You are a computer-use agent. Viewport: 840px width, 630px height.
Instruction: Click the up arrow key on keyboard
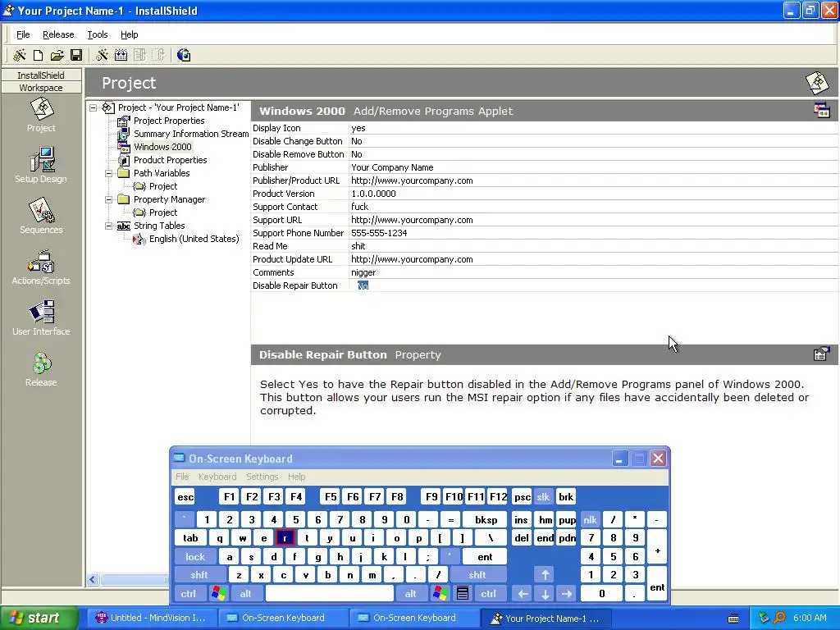tap(545, 575)
